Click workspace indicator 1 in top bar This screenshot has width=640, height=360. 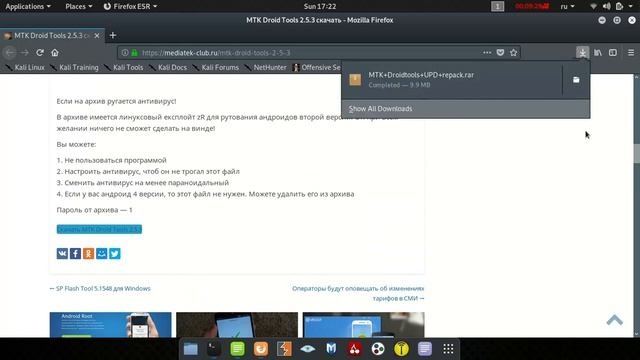pyautogui.click(x=498, y=6)
